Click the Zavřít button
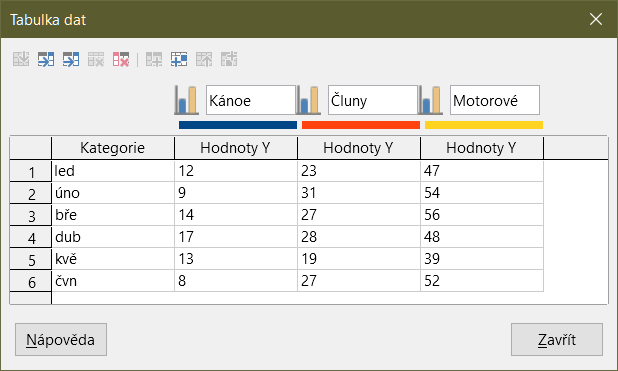 (557, 339)
